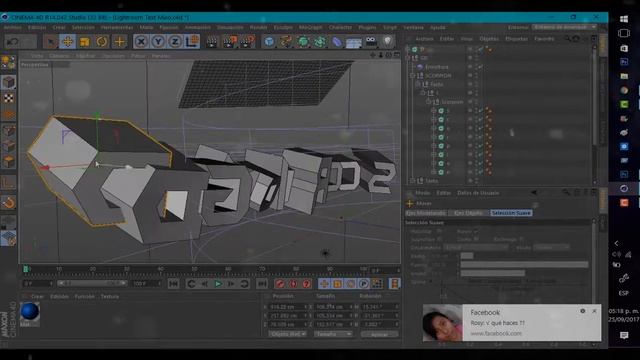Viewport: 640px width, 360px height.
Task: Open the Render menu
Action: [258, 27]
